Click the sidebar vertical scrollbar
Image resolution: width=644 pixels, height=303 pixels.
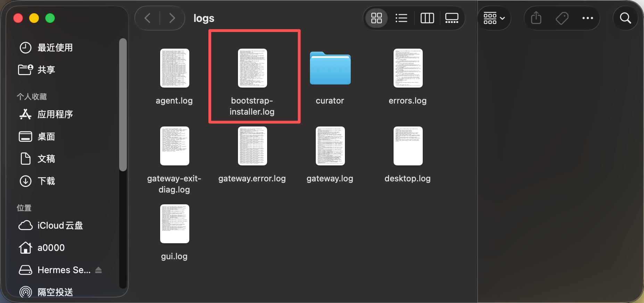click(x=123, y=104)
